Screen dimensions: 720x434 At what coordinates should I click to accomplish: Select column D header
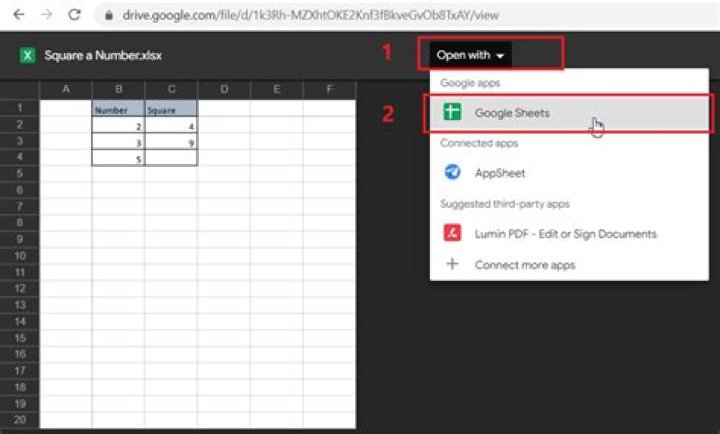(224, 89)
